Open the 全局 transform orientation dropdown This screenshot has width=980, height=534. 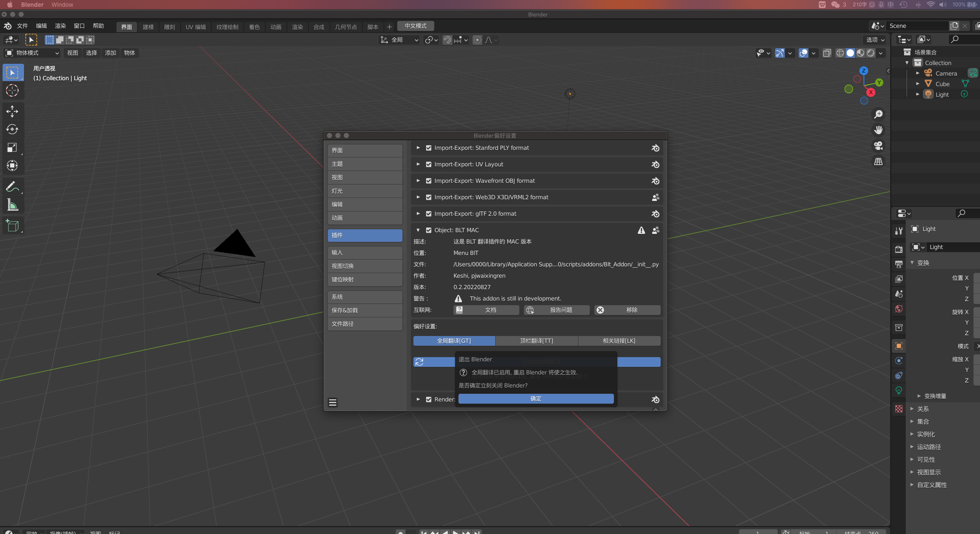pos(400,40)
